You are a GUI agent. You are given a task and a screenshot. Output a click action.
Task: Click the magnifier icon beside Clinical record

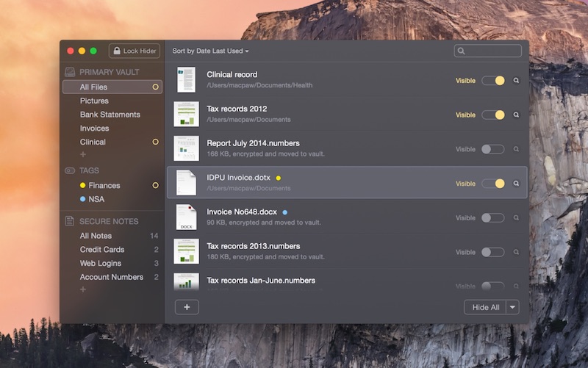(516, 81)
